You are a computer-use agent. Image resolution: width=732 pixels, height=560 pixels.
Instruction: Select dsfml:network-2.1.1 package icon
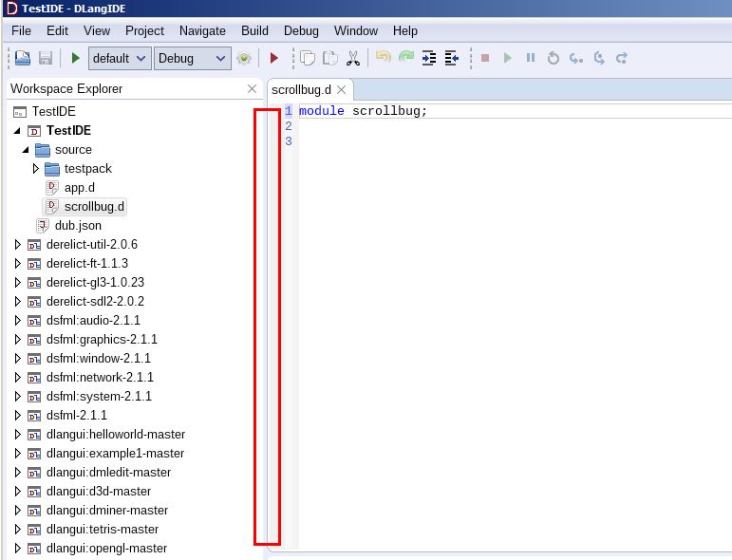point(34,378)
